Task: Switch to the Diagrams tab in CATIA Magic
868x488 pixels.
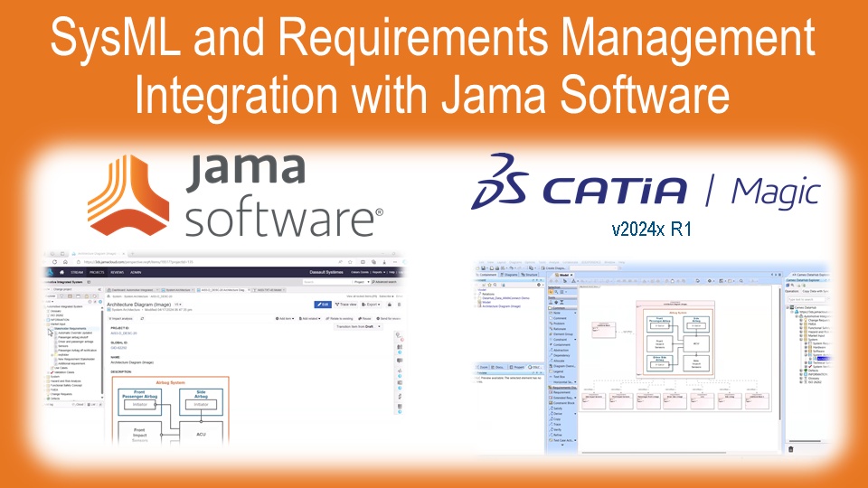Action: pyautogui.click(x=509, y=275)
